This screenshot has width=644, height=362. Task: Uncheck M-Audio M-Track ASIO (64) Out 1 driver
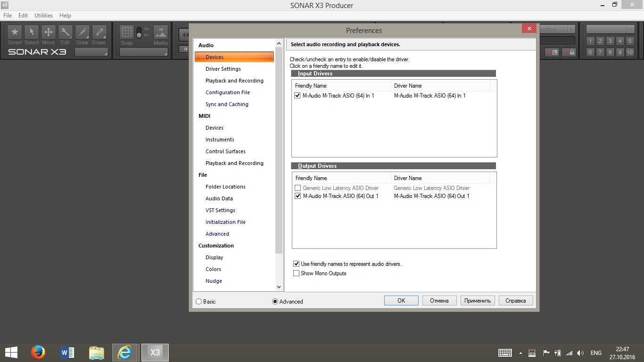pos(297,196)
